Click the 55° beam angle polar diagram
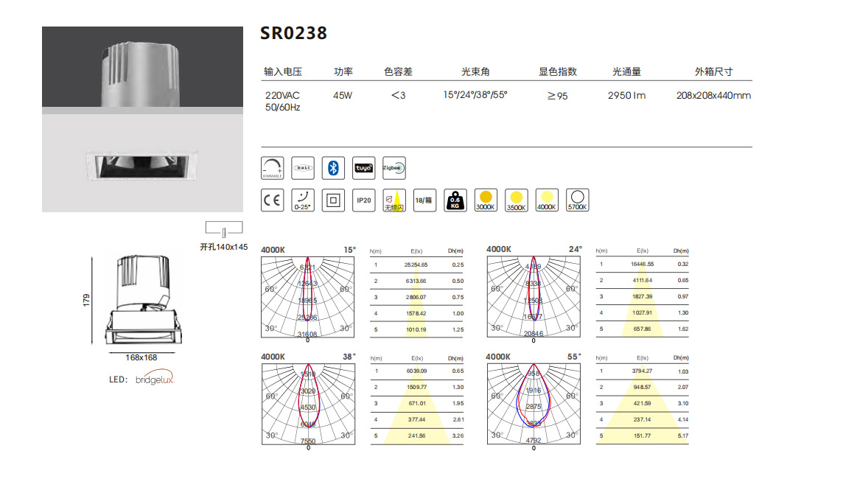843x504 pixels. [534, 402]
